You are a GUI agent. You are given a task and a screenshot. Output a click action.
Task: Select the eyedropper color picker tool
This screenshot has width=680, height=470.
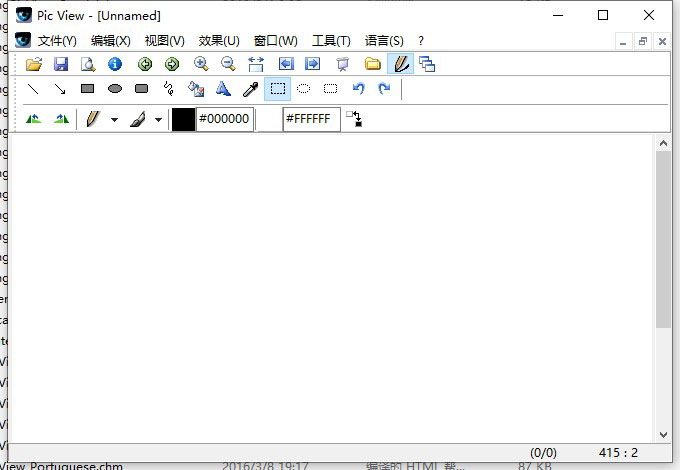[x=251, y=89]
